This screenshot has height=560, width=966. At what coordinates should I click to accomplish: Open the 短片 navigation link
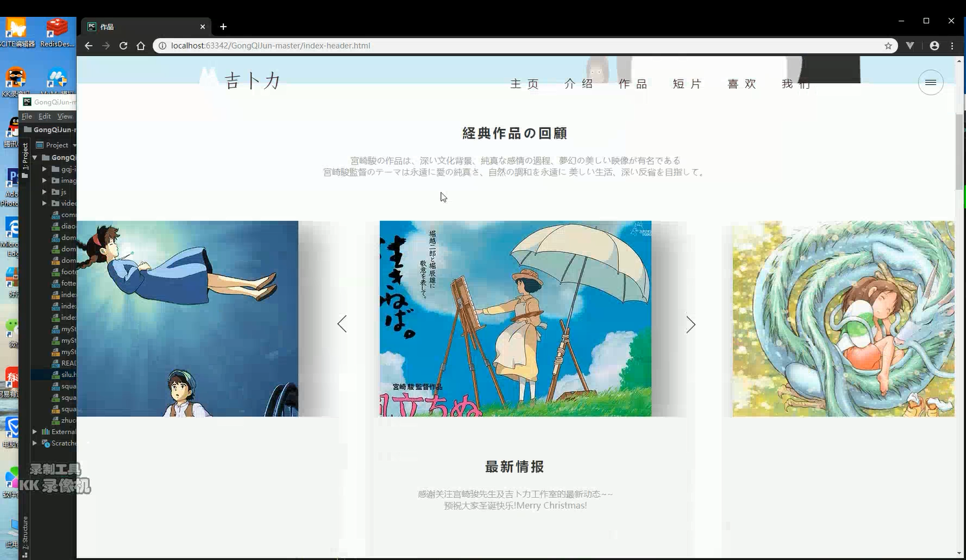[x=688, y=84]
